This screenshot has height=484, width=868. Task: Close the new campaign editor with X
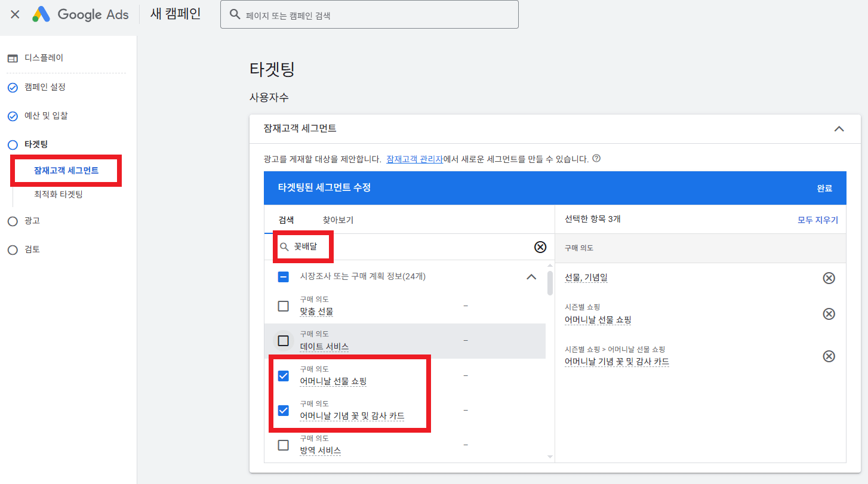[x=15, y=14]
